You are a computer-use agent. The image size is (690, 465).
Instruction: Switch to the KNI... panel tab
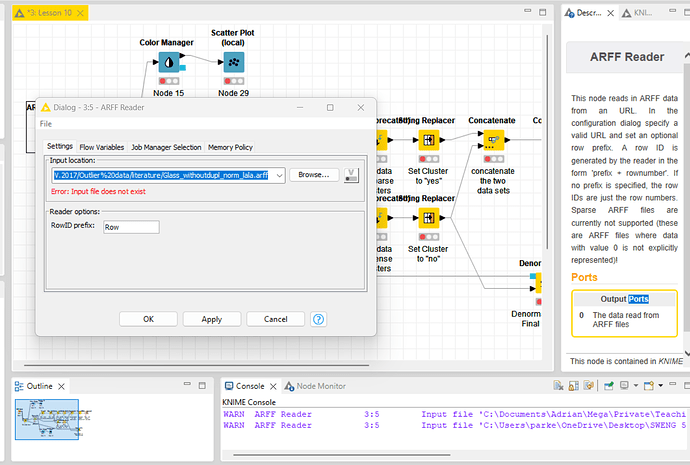click(x=637, y=13)
